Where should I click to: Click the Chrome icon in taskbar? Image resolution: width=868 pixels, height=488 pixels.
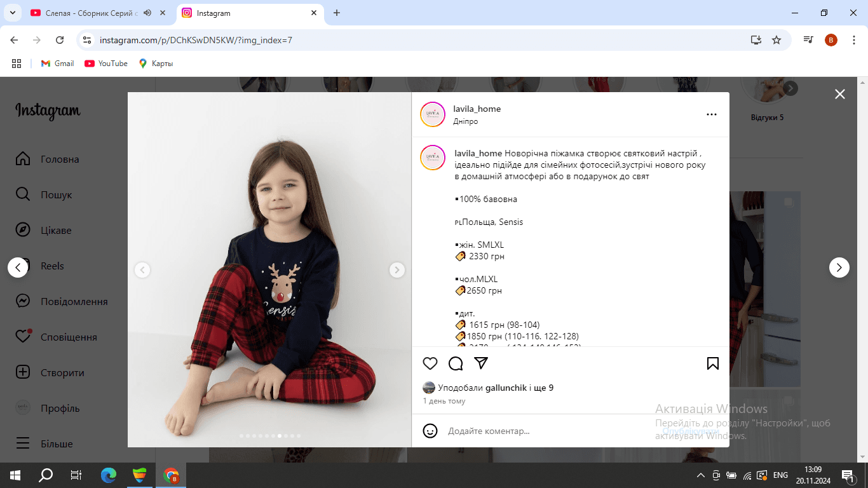click(x=171, y=475)
